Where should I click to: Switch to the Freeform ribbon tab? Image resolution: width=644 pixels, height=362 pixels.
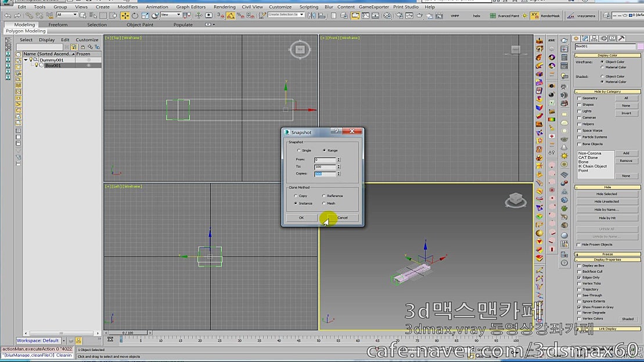tap(58, 24)
